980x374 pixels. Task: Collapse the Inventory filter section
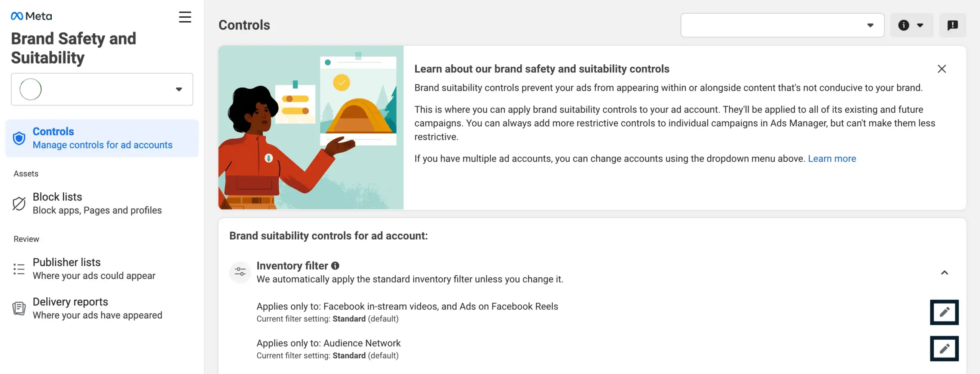(944, 272)
